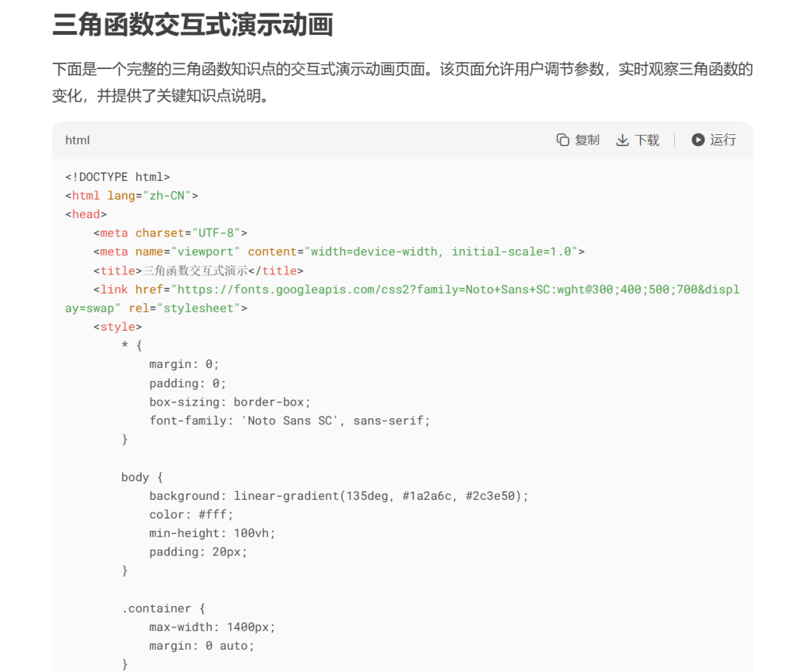The height and width of the screenshot is (672, 801).
Task: Click the margin: 0 auto; line
Action: click(202, 646)
